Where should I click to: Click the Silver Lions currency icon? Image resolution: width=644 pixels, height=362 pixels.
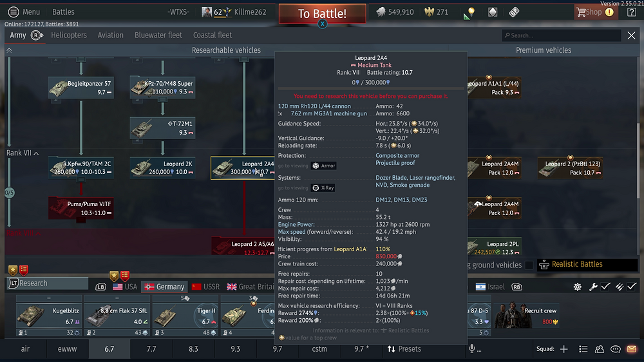click(381, 12)
